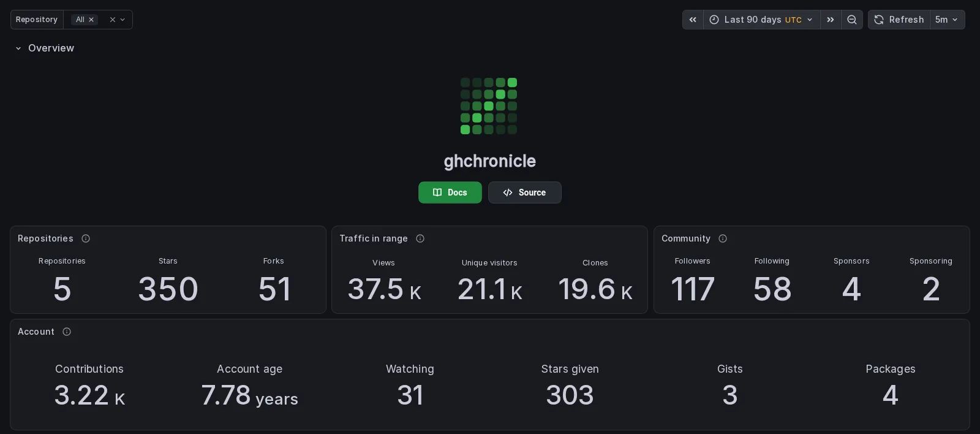The width and height of the screenshot is (980, 434).
Task: Open the Source link
Action: pos(525,192)
